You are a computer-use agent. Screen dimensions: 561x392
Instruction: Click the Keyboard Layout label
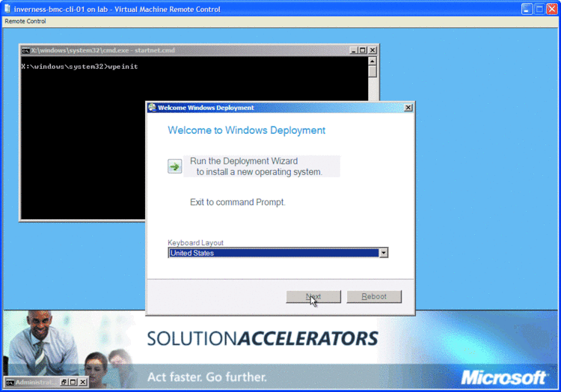[195, 243]
